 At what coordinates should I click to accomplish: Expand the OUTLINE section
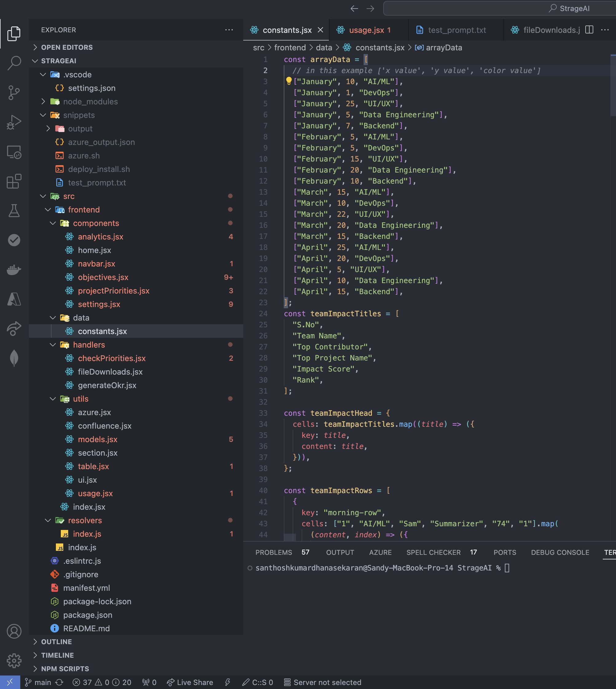(x=56, y=642)
